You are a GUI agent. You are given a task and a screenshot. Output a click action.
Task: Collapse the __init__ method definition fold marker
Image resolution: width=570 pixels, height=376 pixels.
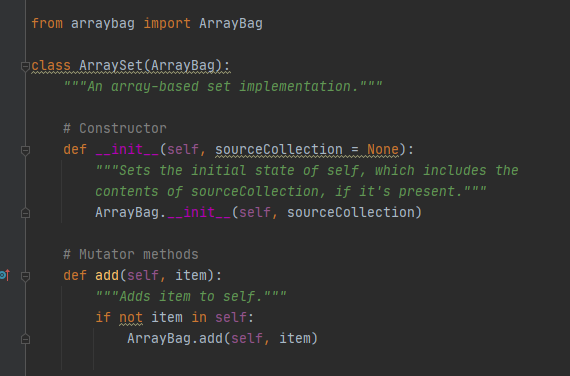tap(25, 150)
